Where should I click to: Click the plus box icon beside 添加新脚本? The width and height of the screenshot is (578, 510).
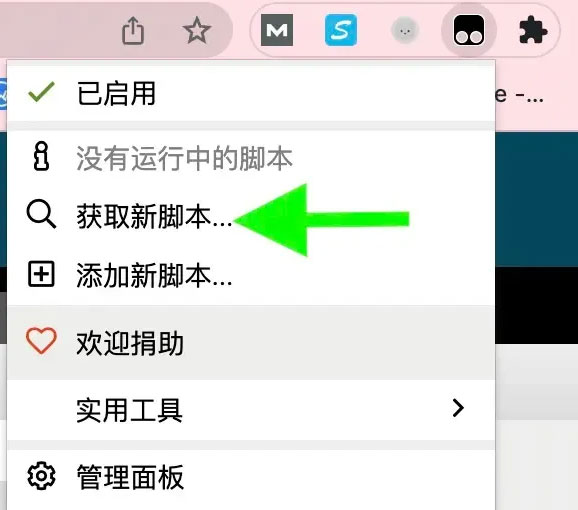pyautogui.click(x=41, y=274)
